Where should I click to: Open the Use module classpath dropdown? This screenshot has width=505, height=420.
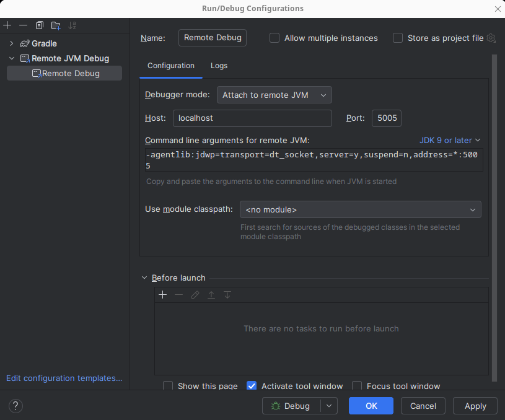pos(361,209)
